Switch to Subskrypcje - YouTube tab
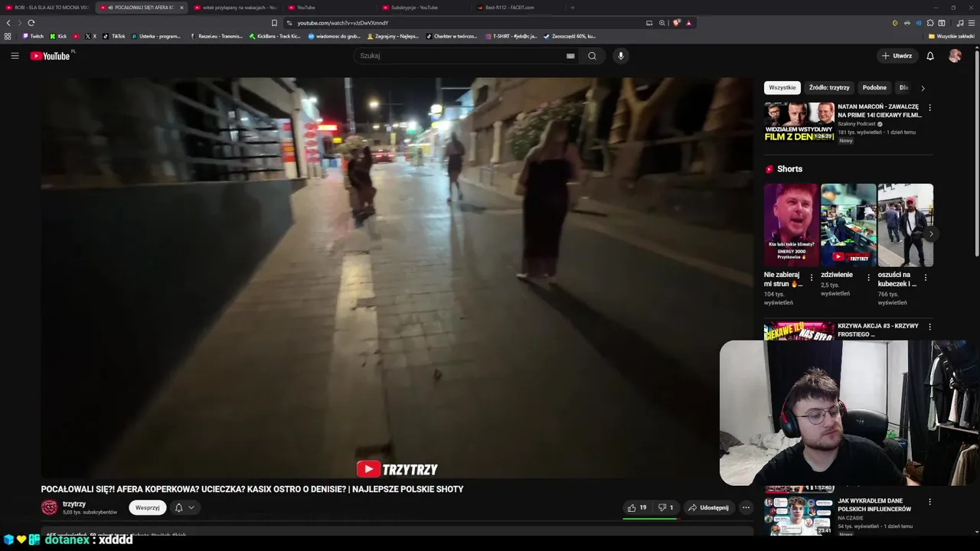Image resolution: width=980 pixels, height=551 pixels. pyautogui.click(x=423, y=8)
